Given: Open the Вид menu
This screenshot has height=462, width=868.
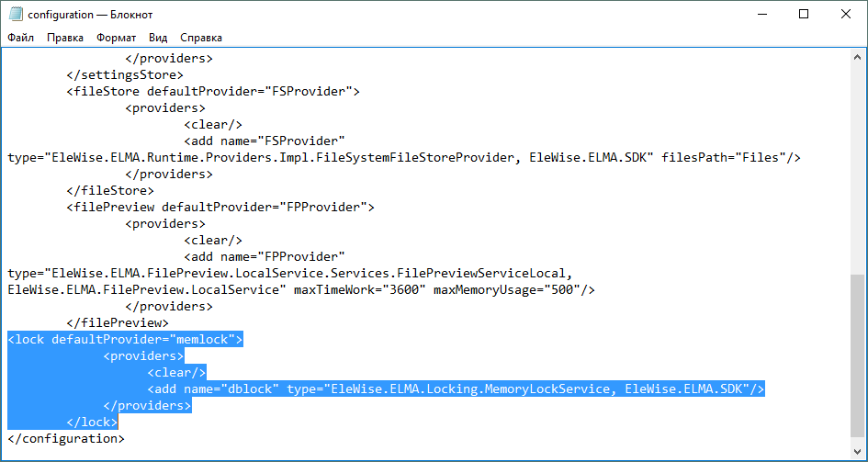Looking at the screenshot, I should tap(158, 38).
